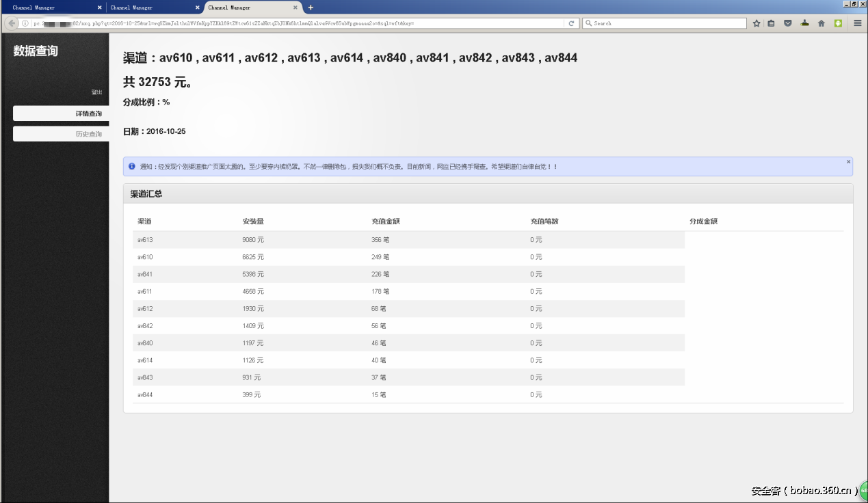Open 历史查询 in the sidebar

tap(61, 134)
